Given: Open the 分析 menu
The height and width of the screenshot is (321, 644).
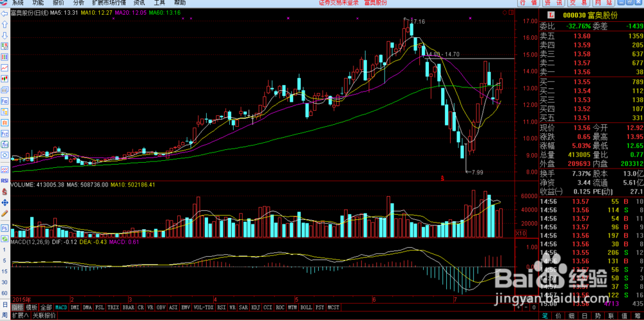Looking at the screenshot, I should click(x=79, y=3).
